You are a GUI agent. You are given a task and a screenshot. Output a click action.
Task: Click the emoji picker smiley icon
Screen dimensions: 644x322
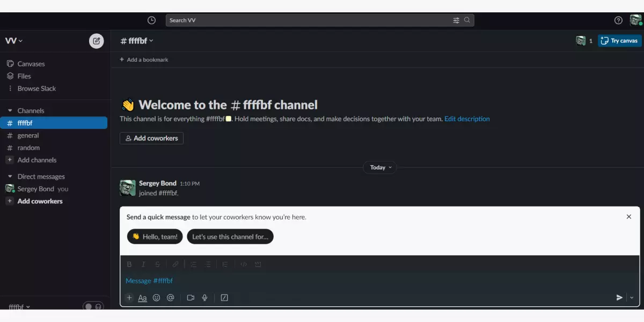[156, 298]
